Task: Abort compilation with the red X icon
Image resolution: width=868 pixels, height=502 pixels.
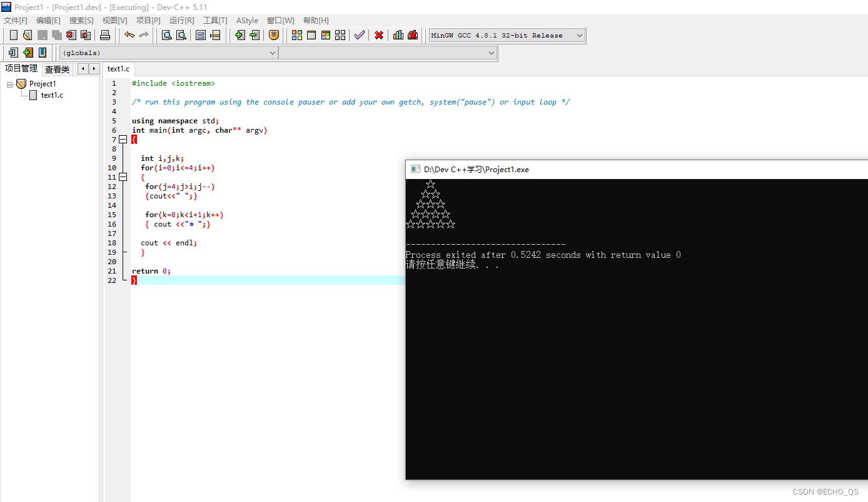Action: 378,35
